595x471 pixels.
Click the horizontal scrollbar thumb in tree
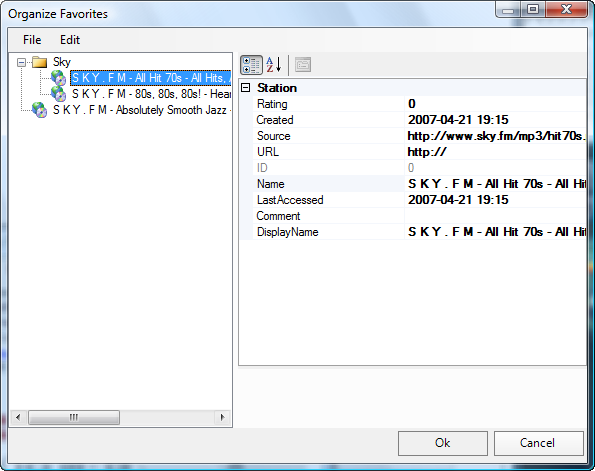click(74, 417)
